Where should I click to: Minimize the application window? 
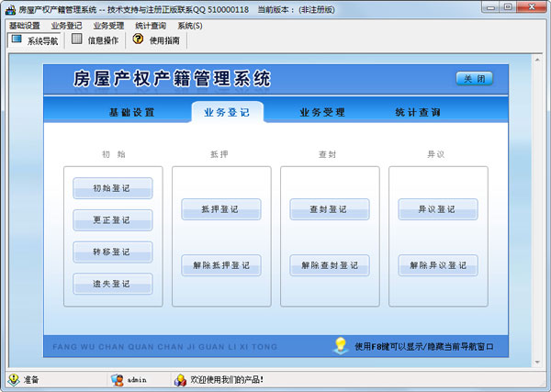(491, 7)
